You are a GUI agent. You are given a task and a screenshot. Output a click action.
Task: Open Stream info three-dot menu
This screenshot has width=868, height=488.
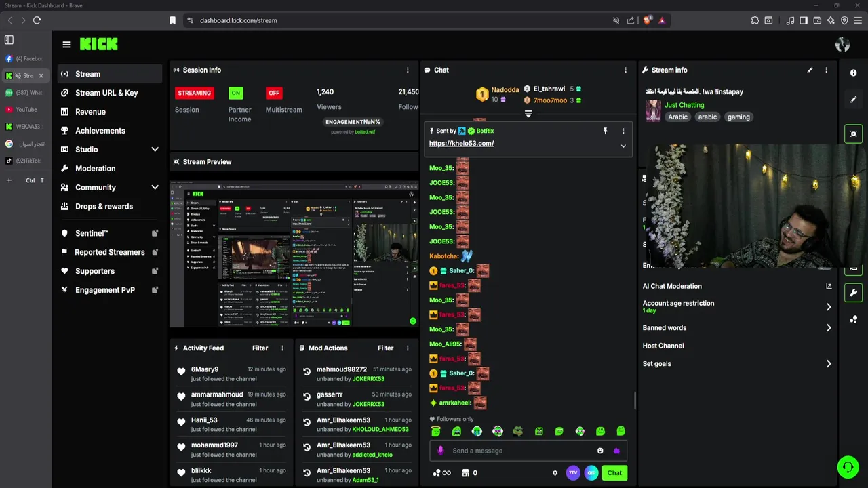(826, 70)
